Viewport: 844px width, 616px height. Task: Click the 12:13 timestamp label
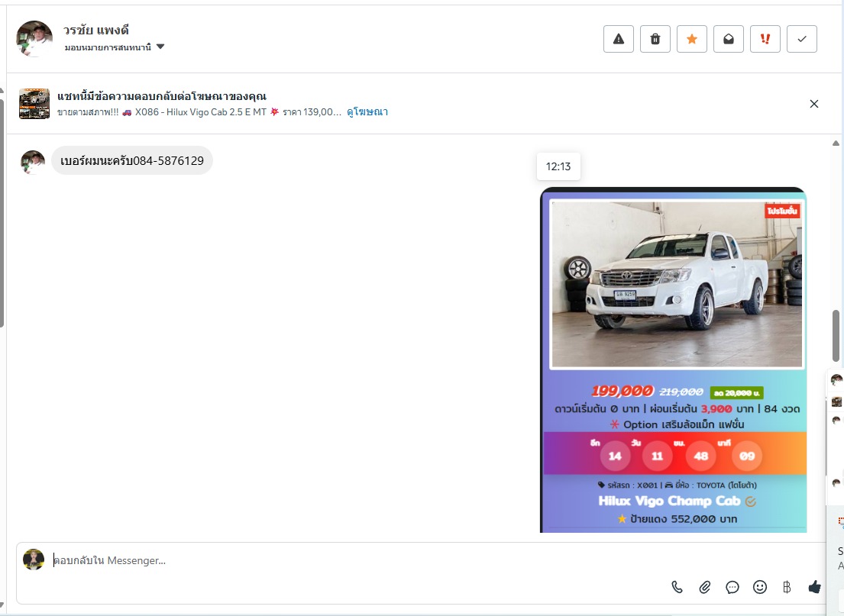tap(558, 166)
